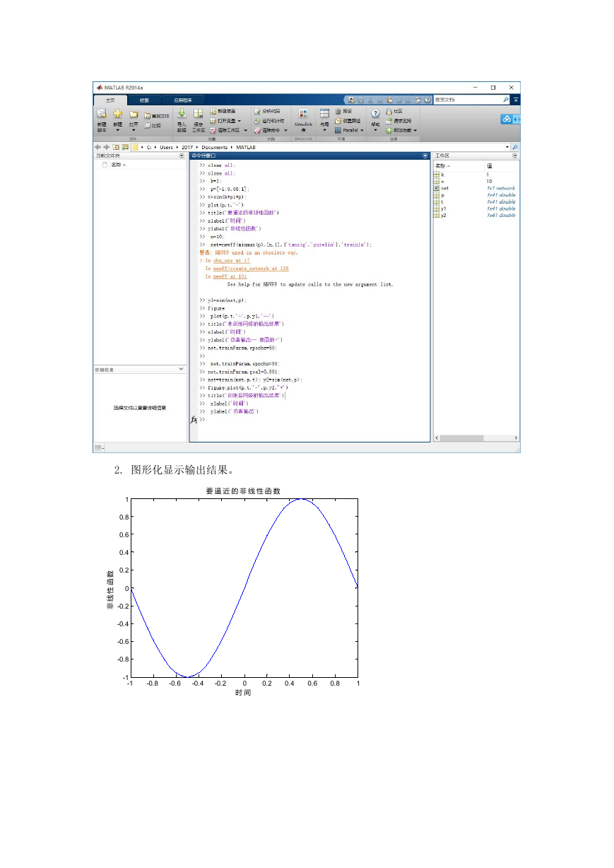Viewport: 614px width, 868px height.
Task: Click the 'obs_use at 17' warning link
Action: coord(232,261)
